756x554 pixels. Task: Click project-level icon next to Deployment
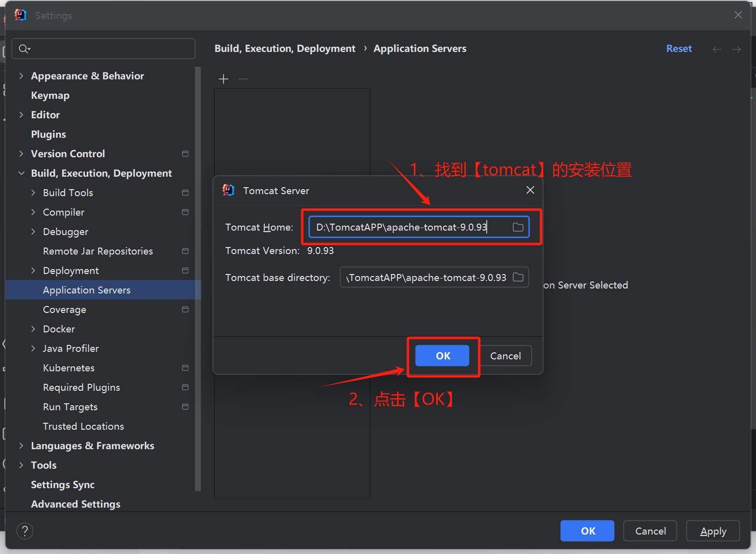[186, 271]
